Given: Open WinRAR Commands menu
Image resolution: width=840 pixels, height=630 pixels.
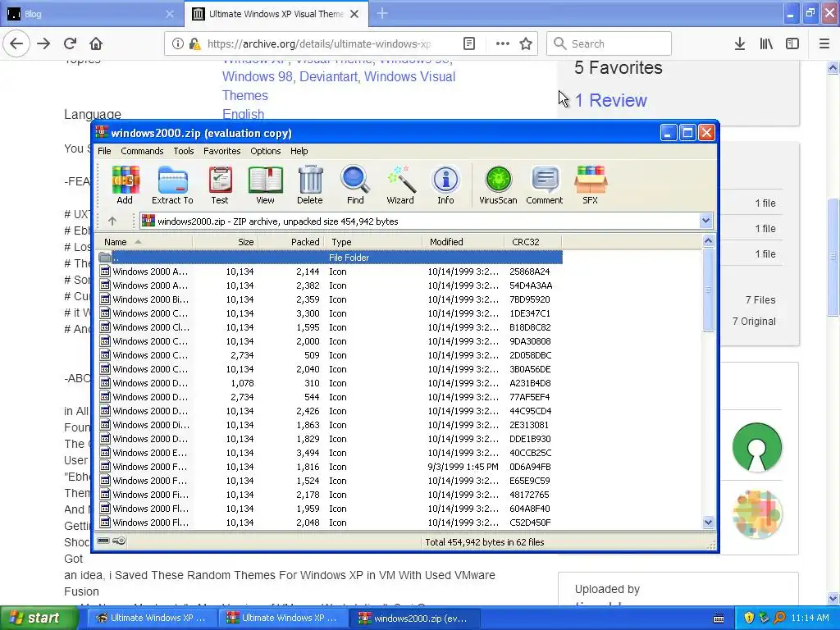Looking at the screenshot, I should tap(142, 151).
